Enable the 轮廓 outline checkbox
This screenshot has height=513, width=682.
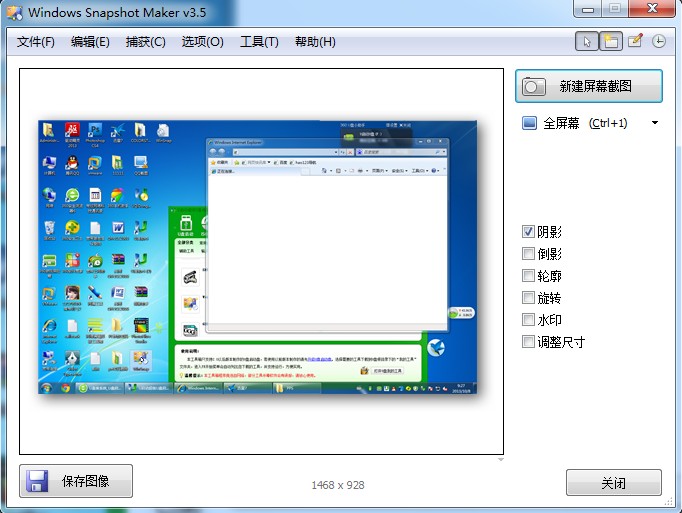(528, 275)
